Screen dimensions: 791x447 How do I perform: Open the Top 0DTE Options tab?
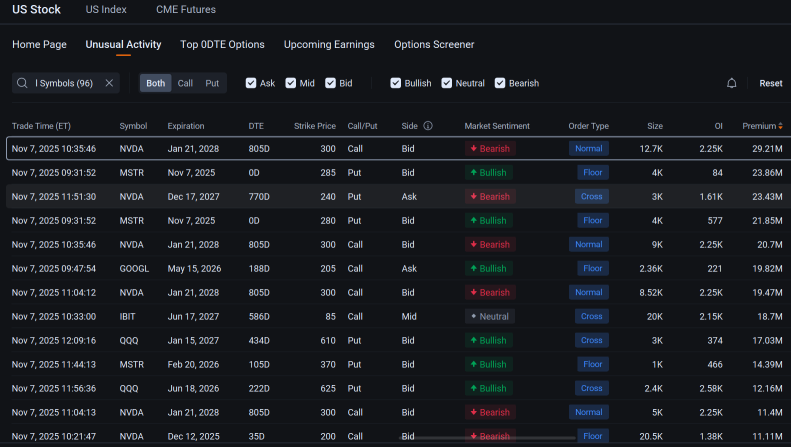coord(222,45)
